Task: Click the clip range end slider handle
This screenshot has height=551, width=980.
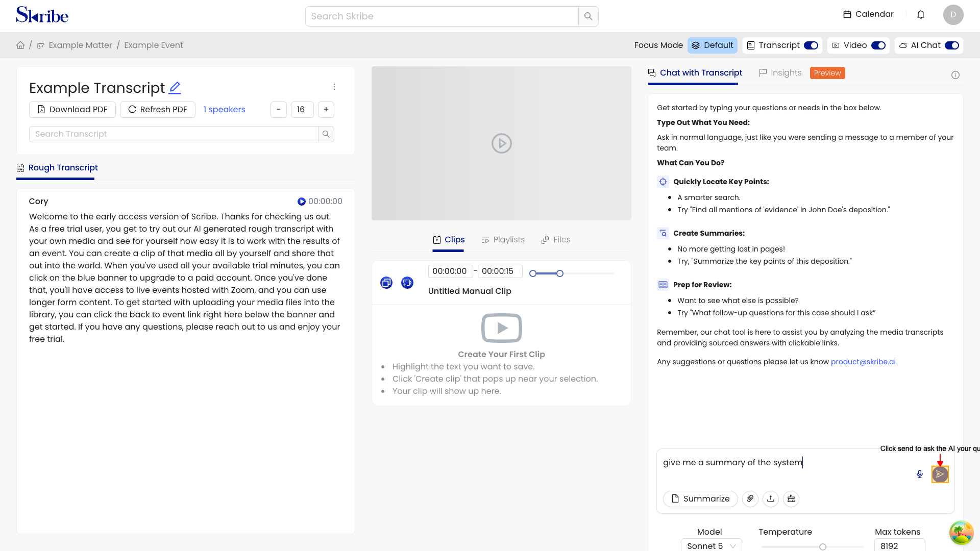Action: tap(560, 273)
